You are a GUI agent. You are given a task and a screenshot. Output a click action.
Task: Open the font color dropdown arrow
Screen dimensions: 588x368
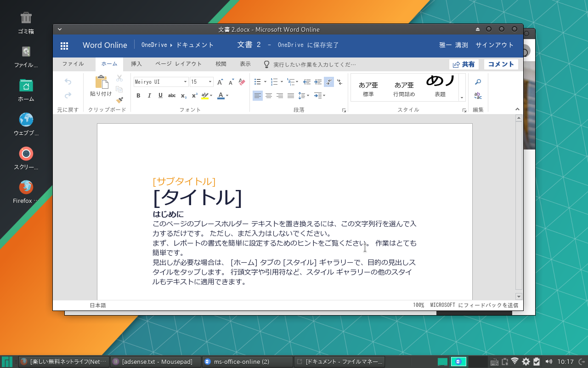(x=227, y=96)
